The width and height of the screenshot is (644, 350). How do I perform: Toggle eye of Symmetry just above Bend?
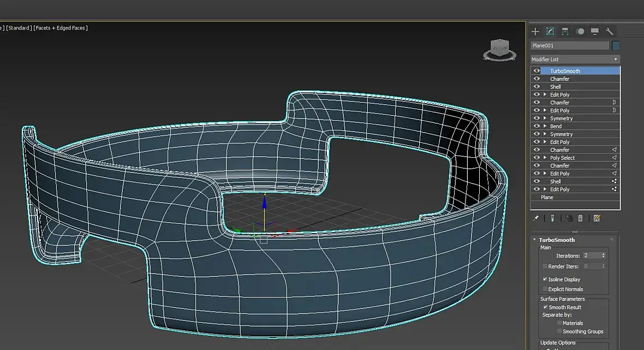click(x=536, y=118)
